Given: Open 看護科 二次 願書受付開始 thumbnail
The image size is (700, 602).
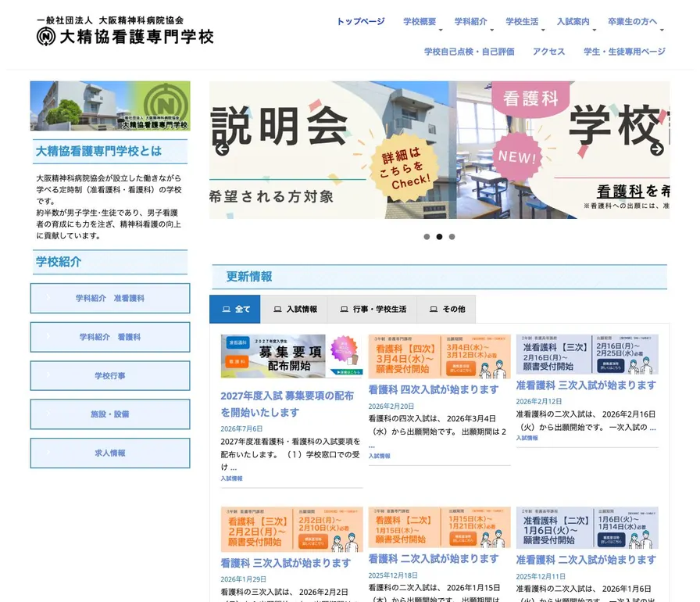Looking at the screenshot, I should pyautogui.click(x=439, y=528).
